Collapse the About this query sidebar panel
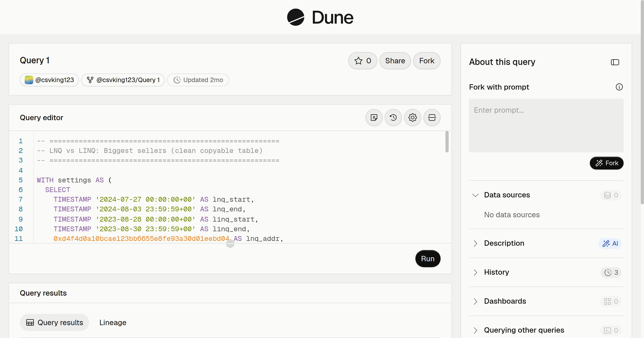The height and width of the screenshot is (338, 644). [x=615, y=62]
